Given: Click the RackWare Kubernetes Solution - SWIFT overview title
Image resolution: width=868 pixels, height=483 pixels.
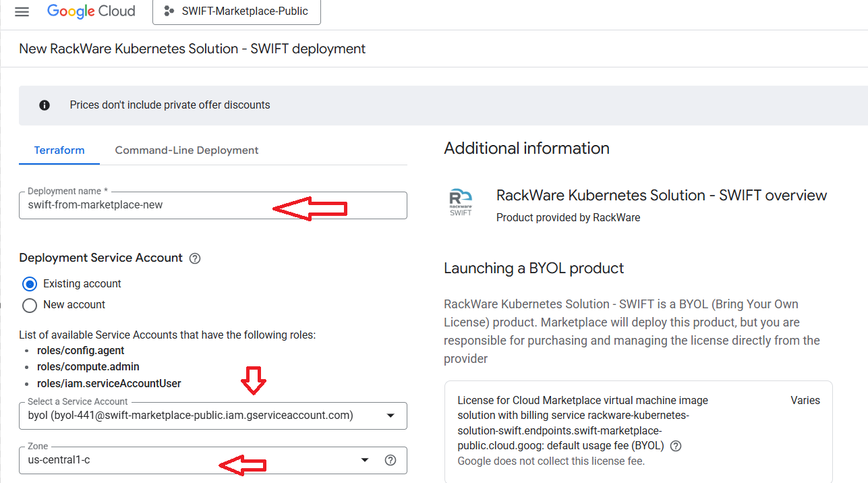Looking at the screenshot, I should click(x=662, y=196).
